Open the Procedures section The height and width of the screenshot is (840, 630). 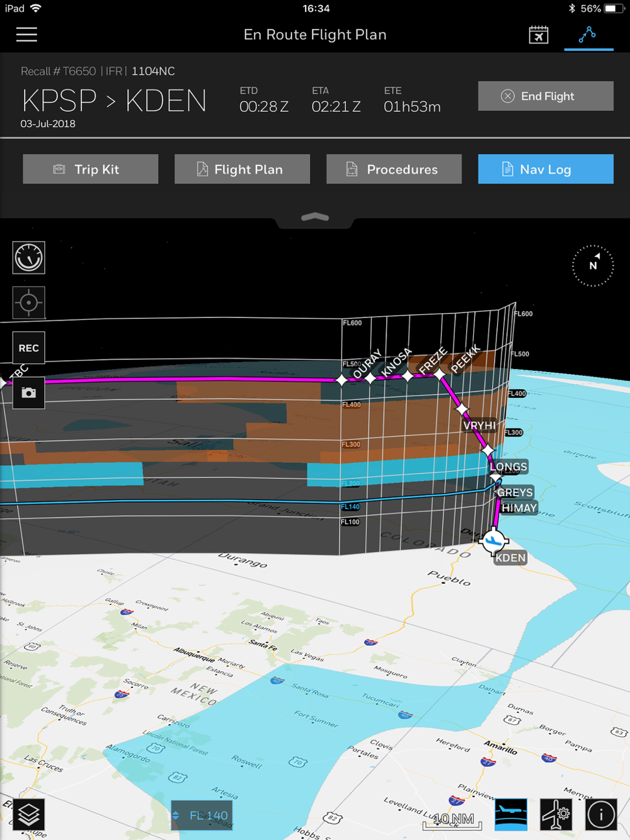(394, 169)
